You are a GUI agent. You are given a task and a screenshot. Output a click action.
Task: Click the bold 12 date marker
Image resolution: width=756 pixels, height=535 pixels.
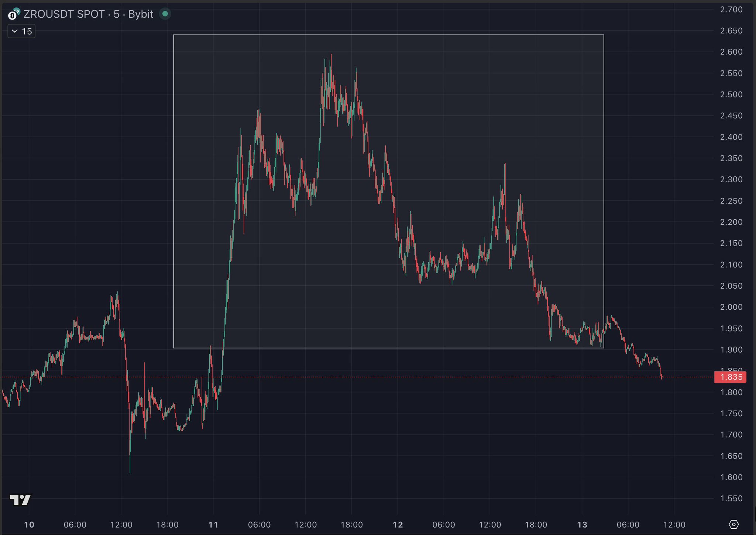[x=398, y=525]
